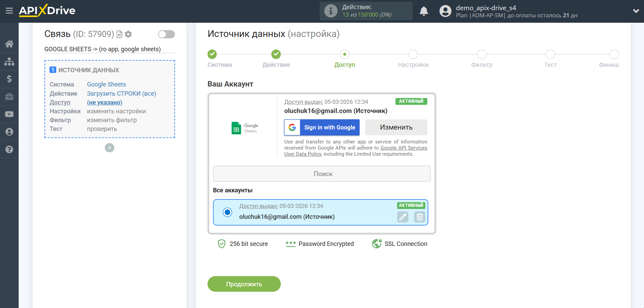Click the Password Encrypted asterisks icon

[x=291, y=244]
